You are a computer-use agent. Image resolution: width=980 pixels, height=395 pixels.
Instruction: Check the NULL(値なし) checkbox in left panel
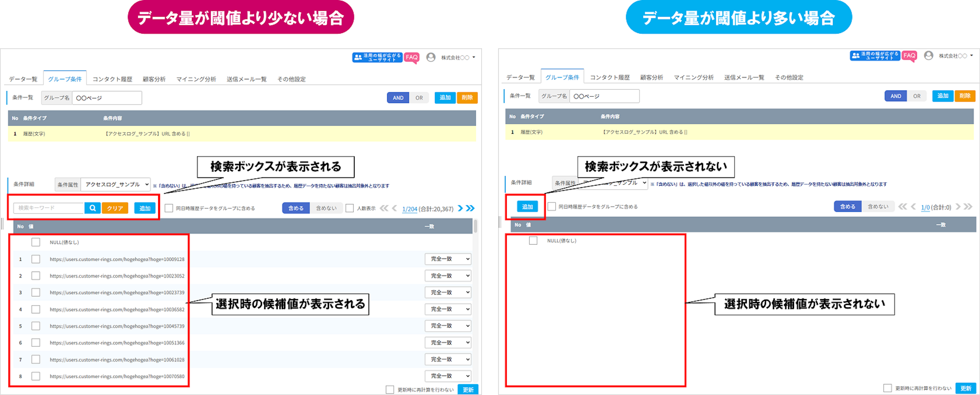click(36, 242)
